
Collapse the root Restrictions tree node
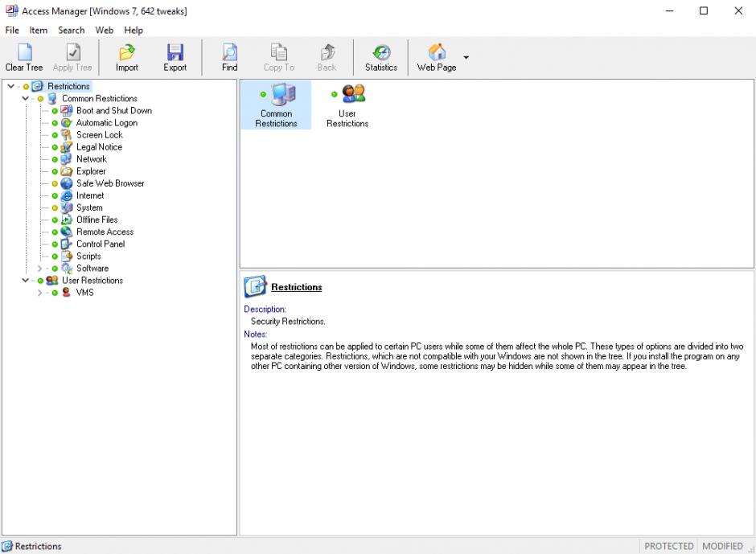pos(10,86)
